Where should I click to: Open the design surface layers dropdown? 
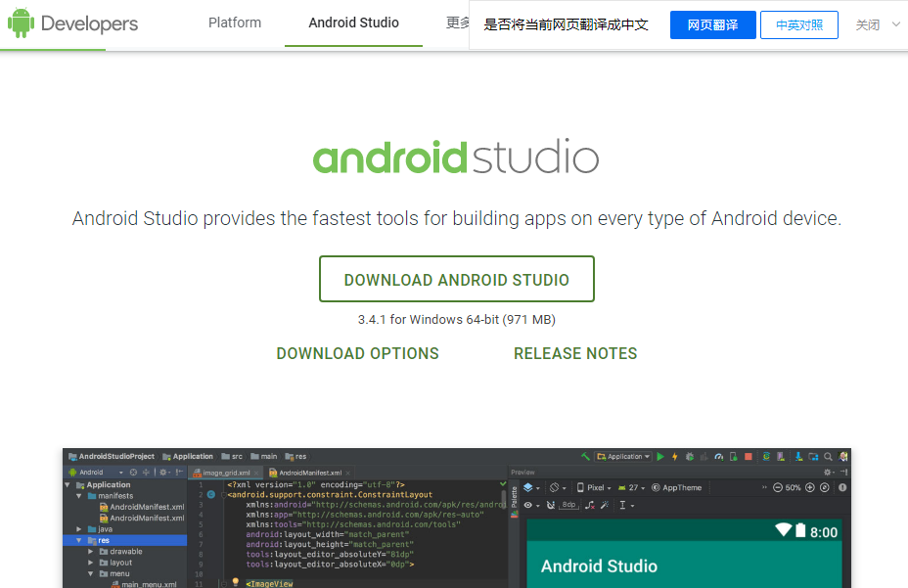(531, 488)
